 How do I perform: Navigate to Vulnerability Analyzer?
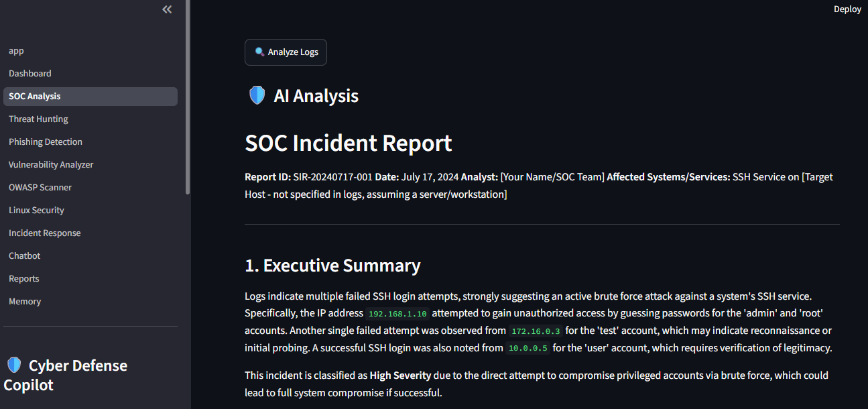click(90, 165)
